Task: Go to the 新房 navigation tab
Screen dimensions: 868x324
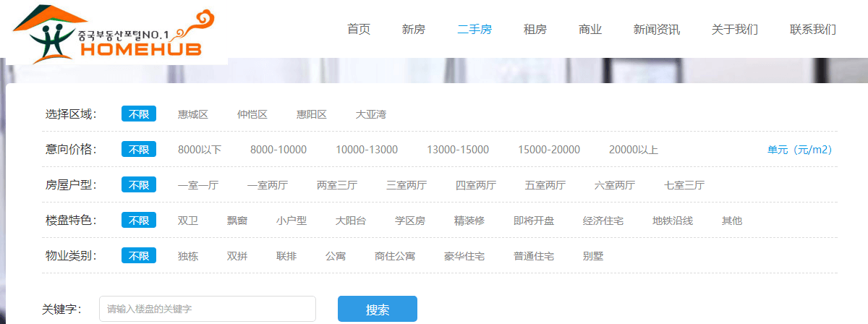Action: (414, 30)
